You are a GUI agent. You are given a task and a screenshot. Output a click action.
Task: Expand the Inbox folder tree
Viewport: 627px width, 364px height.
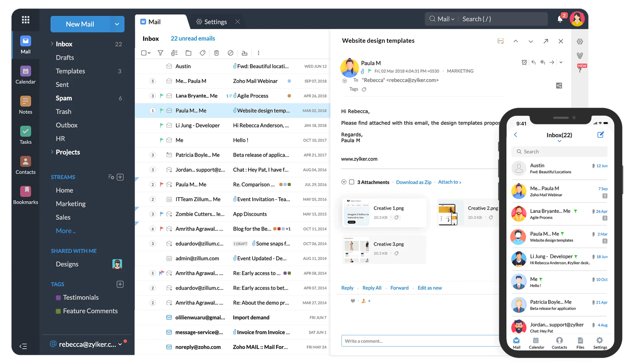click(52, 44)
